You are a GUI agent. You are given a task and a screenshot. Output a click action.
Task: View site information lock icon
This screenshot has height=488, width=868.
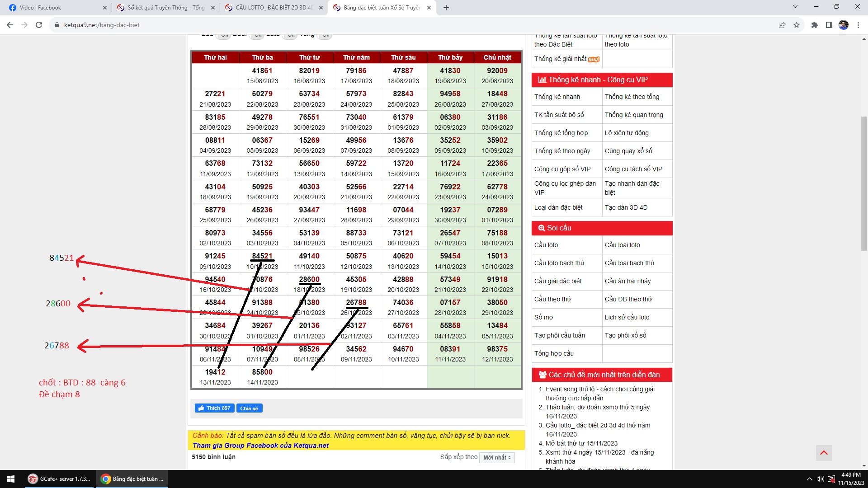pos(57,25)
